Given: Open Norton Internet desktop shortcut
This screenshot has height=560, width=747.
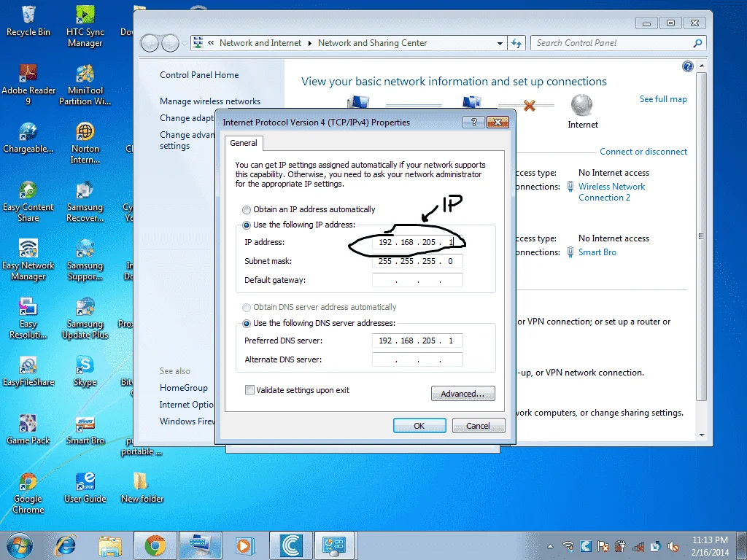Looking at the screenshot, I should 85,143.
